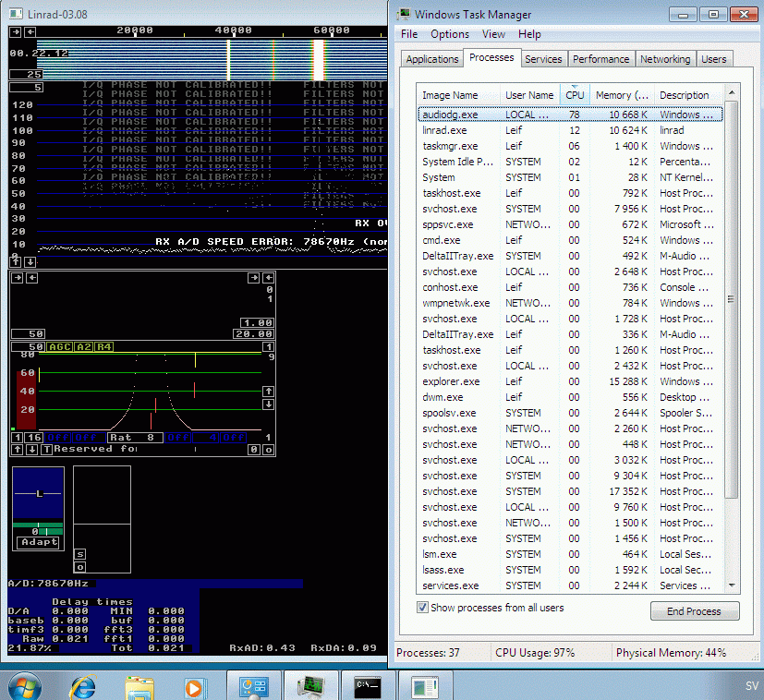Click the up-arrow button under the main spectrum's dB scale
764x700 pixels.
pyautogui.click(x=16, y=262)
